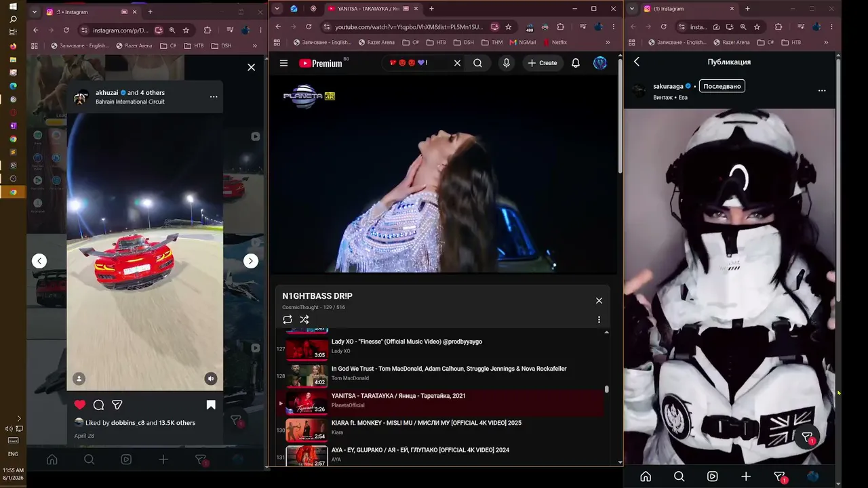Toggle shuffle for the N1GHTBASS DR!P playlist
Viewport: 868px width, 488px height.
[x=304, y=319]
